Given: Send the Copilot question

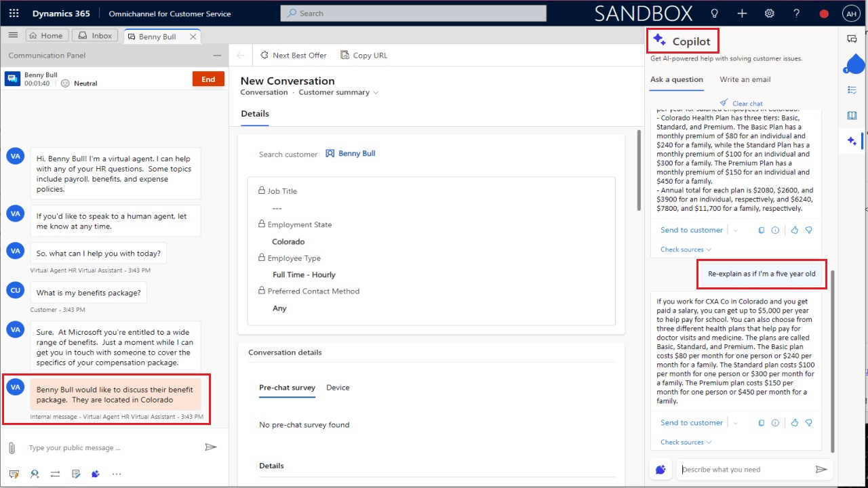Looking at the screenshot, I should click(821, 469).
